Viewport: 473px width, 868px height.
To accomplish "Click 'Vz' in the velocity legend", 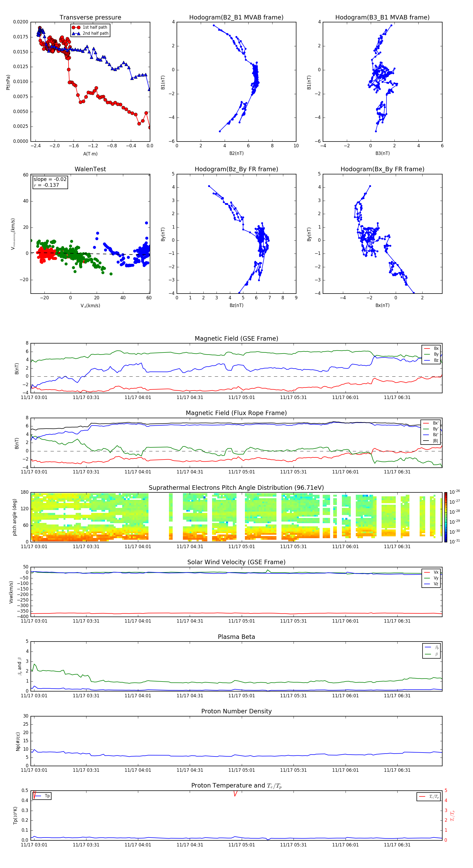I will point(431,584).
